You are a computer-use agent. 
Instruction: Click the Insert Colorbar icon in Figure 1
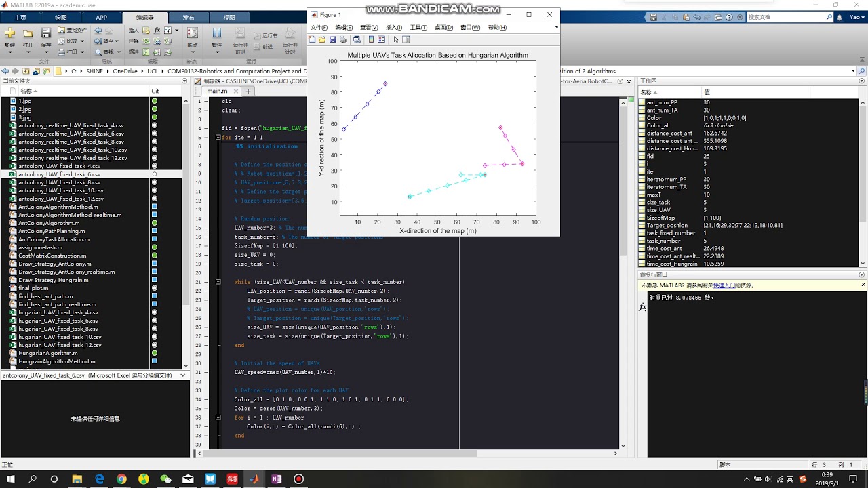[372, 40]
